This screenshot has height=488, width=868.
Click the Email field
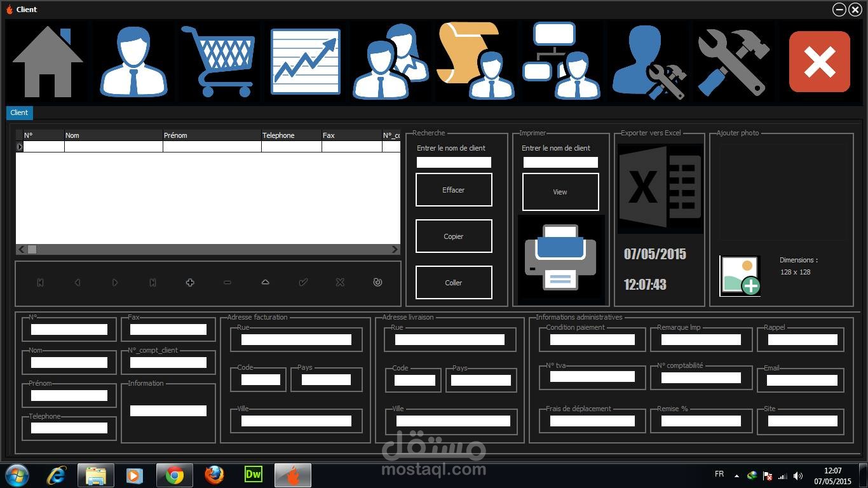click(802, 381)
